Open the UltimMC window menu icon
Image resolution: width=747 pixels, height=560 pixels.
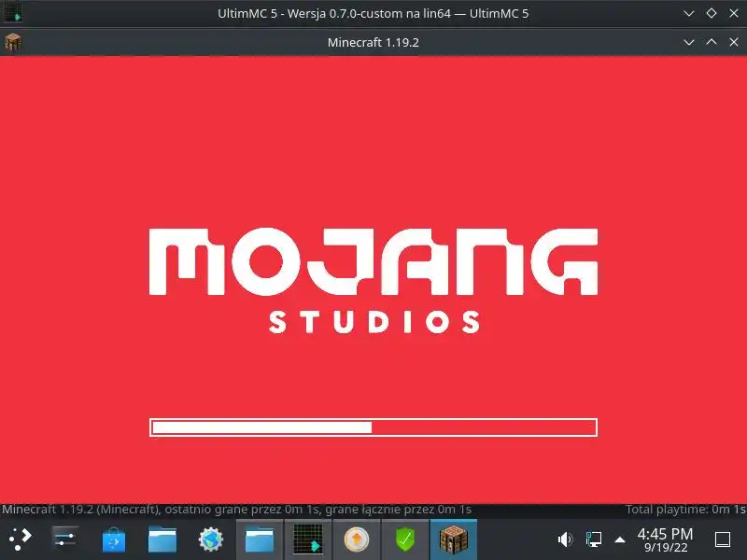[x=13, y=13]
